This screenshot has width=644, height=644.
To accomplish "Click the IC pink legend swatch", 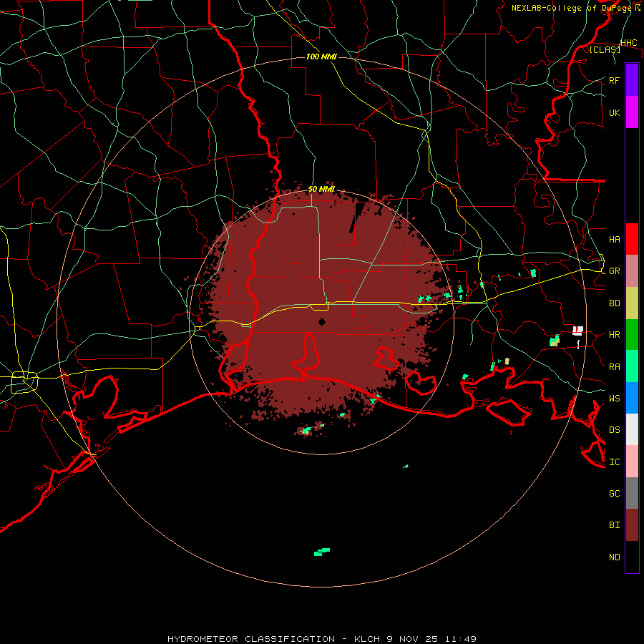I will tap(632, 462).
